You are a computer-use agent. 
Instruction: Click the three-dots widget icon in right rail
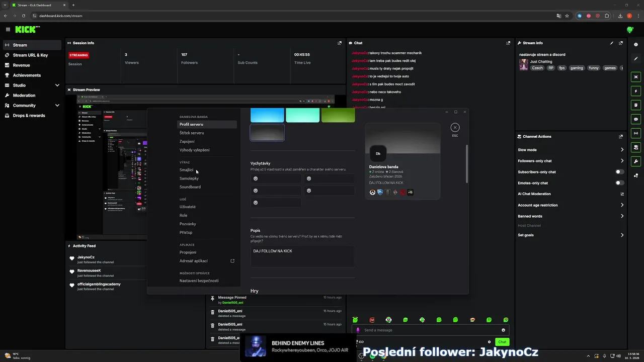[x=636, y=175]
